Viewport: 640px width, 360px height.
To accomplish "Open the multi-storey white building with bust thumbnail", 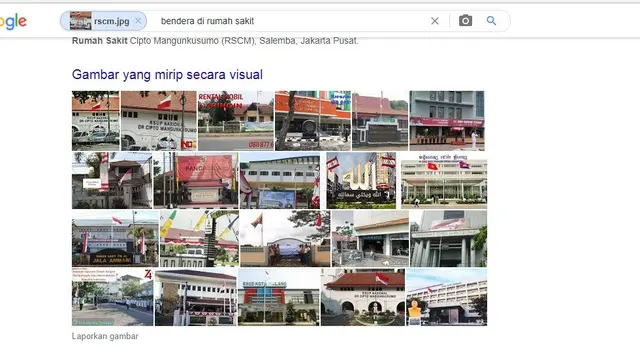I will click(447, 297).
